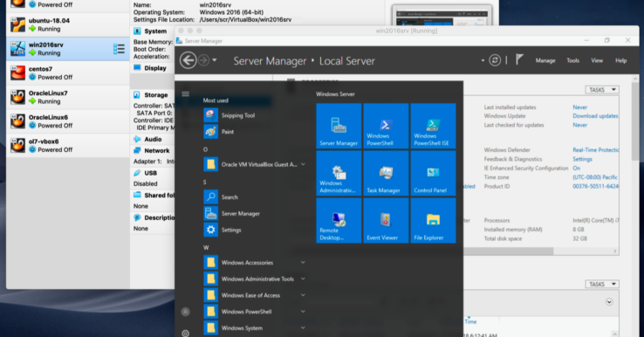This screenshot has width=644, height=337.
Task: Launch the Task Manager tile
Action: (386, 173)
